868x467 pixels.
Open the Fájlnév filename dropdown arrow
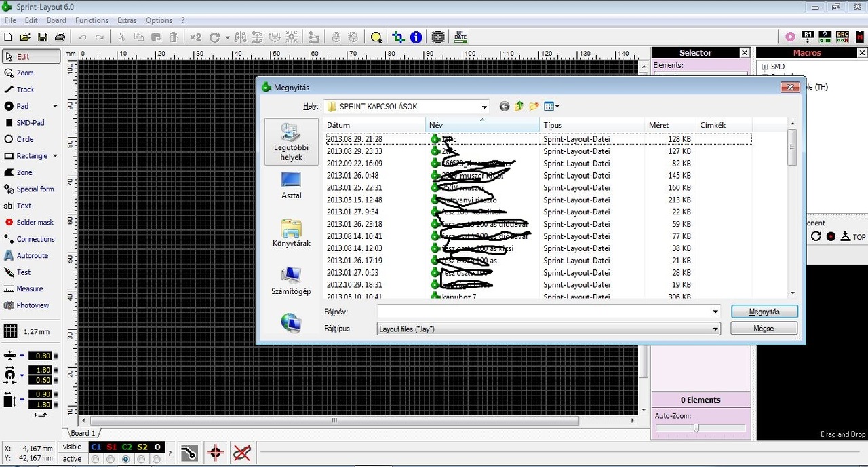point(715,312)
